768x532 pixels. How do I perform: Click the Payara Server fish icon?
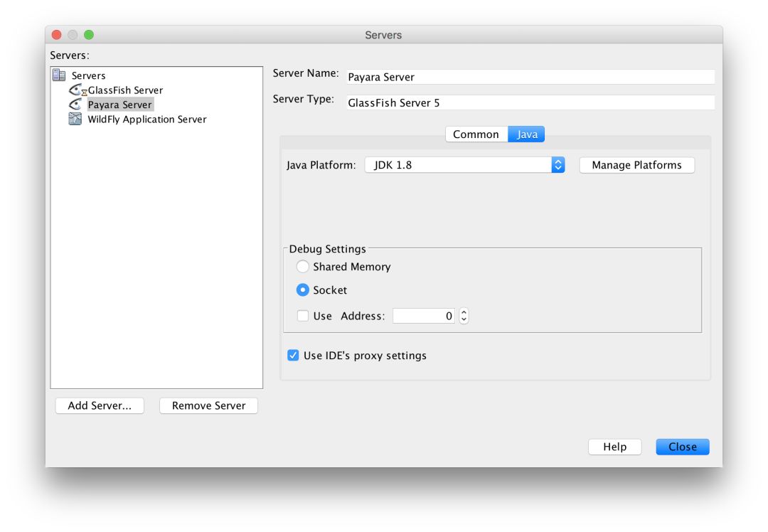(x=75, y=105)
